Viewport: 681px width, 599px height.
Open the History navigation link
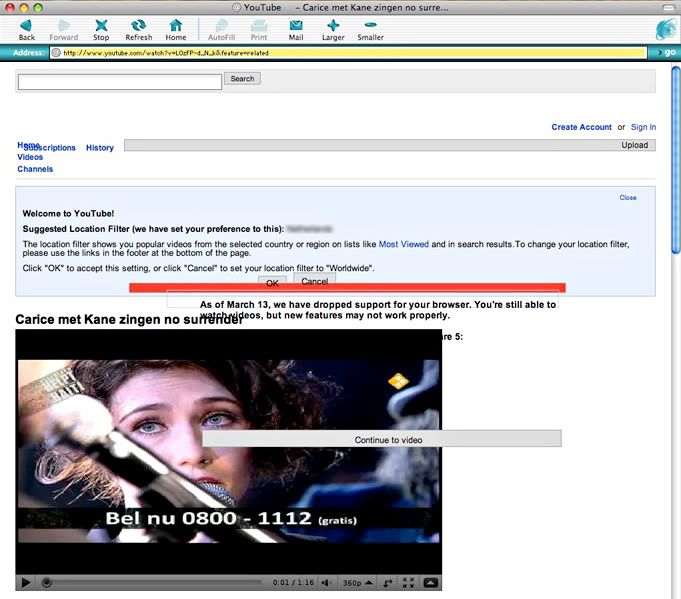99,148
